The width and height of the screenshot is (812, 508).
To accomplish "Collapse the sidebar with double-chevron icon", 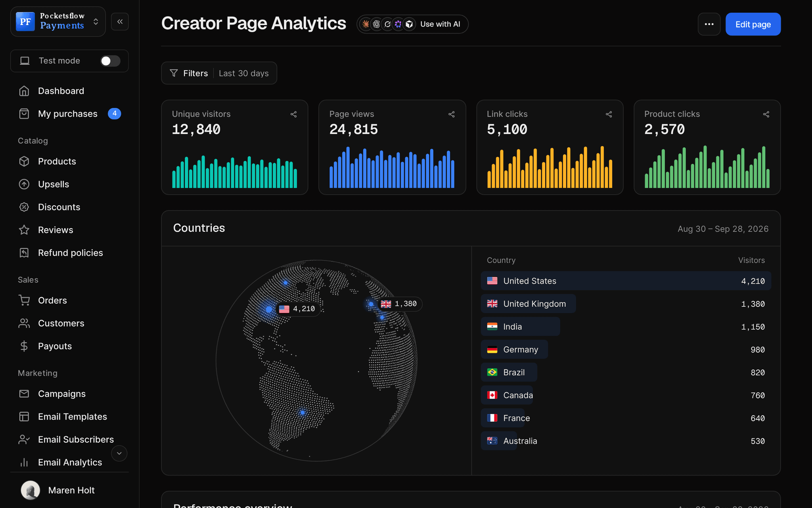I will click(120, 21).
